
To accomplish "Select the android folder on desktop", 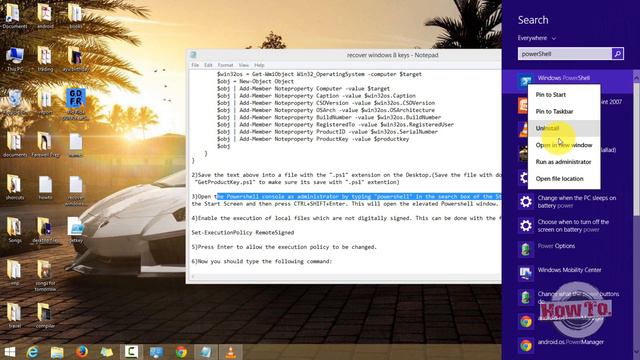I will click(45, 16).
